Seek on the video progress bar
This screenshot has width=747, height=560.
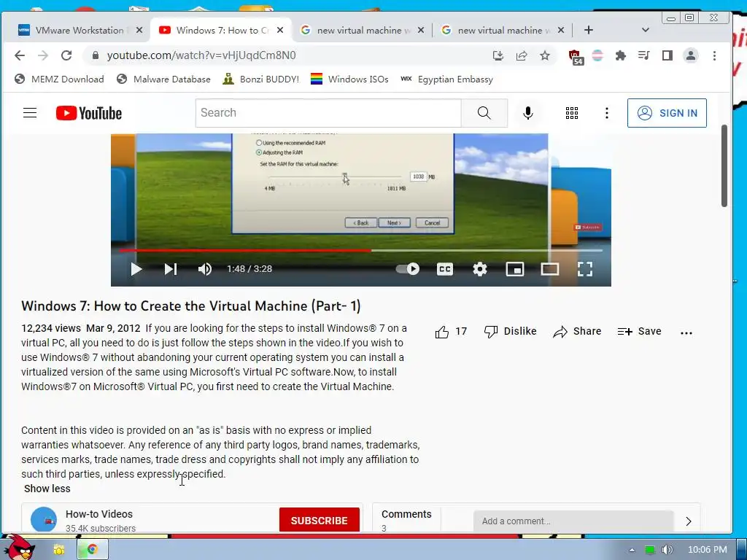pyautogui.click(x=360, y=250)
